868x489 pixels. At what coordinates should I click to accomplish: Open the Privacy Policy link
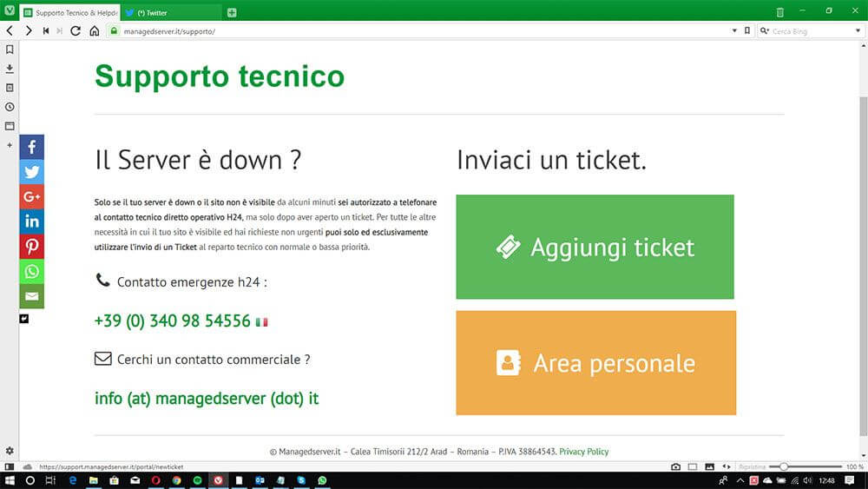[x=583, y=452]
